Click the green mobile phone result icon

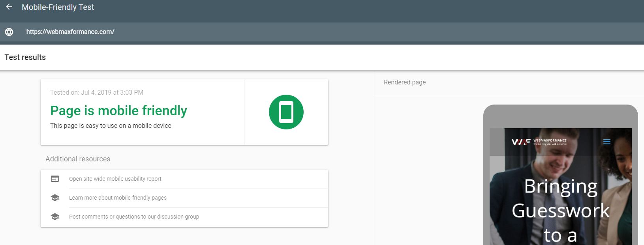pos(286,112)
